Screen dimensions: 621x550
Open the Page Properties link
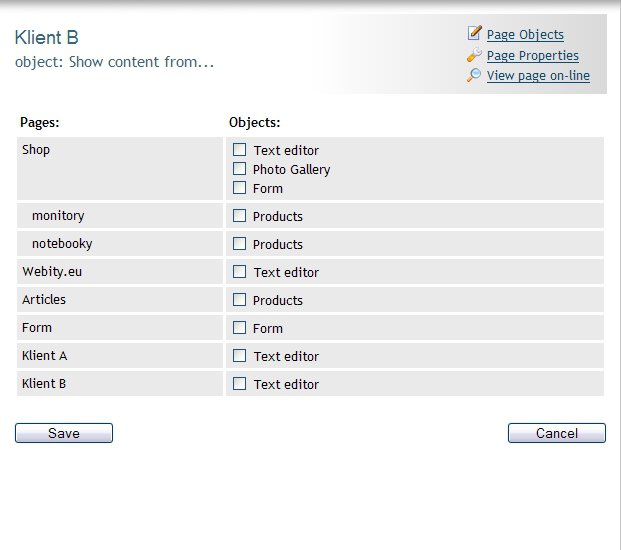click(533, 55)
